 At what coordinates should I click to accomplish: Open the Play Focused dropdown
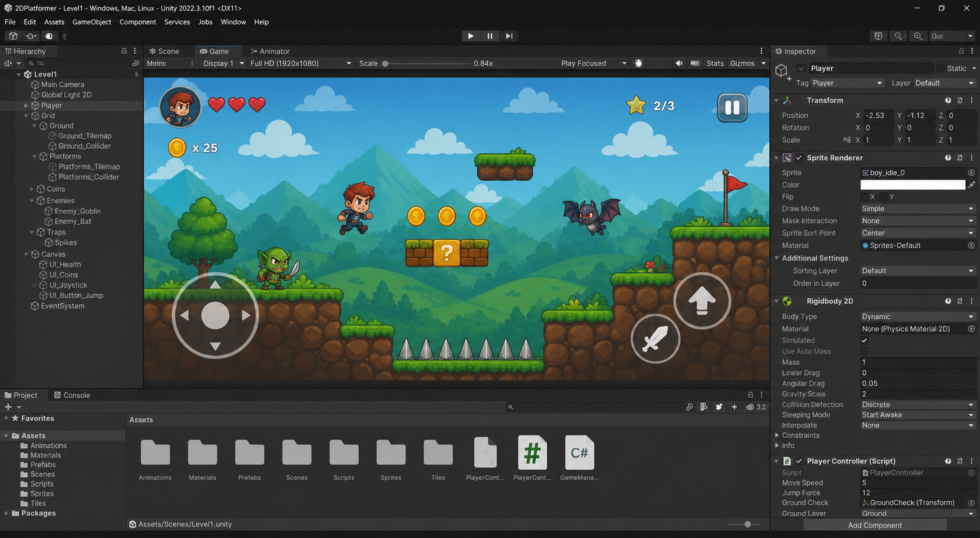pyautogui.click(x=594, y=64)
